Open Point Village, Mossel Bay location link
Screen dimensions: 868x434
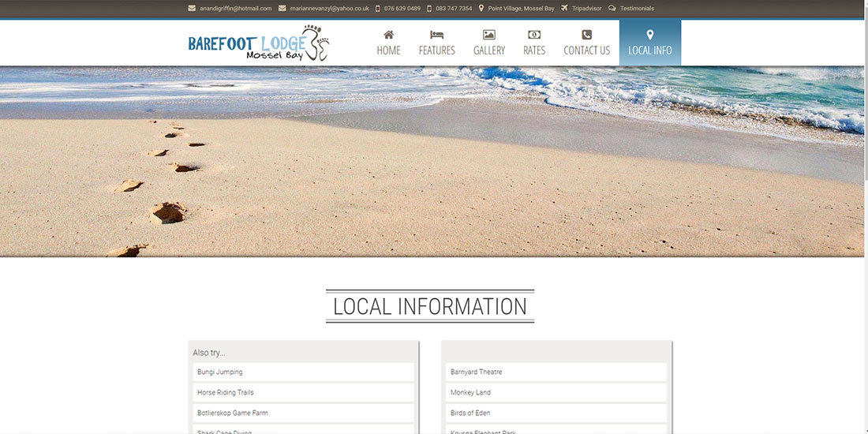point(521,9)
